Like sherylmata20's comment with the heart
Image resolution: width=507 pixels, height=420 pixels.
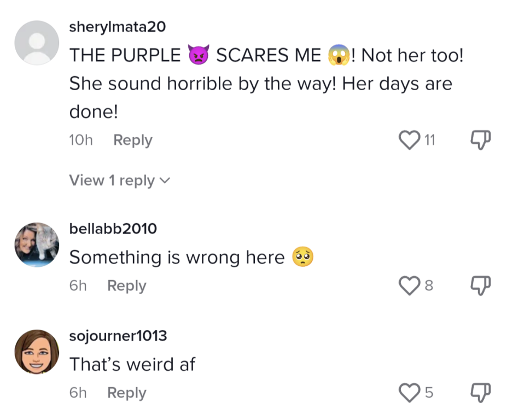(x=410, y=141)
